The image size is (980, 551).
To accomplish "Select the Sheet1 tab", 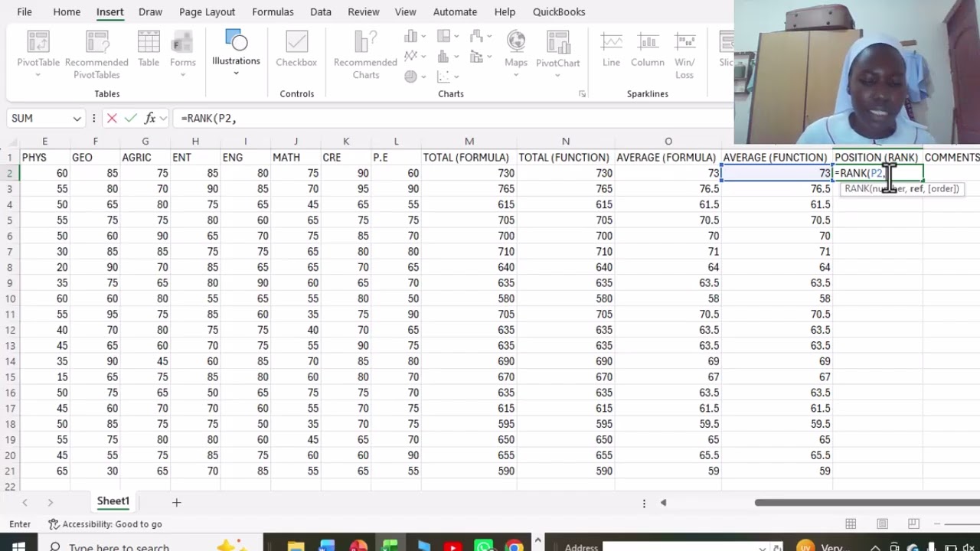I will pos(113,501).
